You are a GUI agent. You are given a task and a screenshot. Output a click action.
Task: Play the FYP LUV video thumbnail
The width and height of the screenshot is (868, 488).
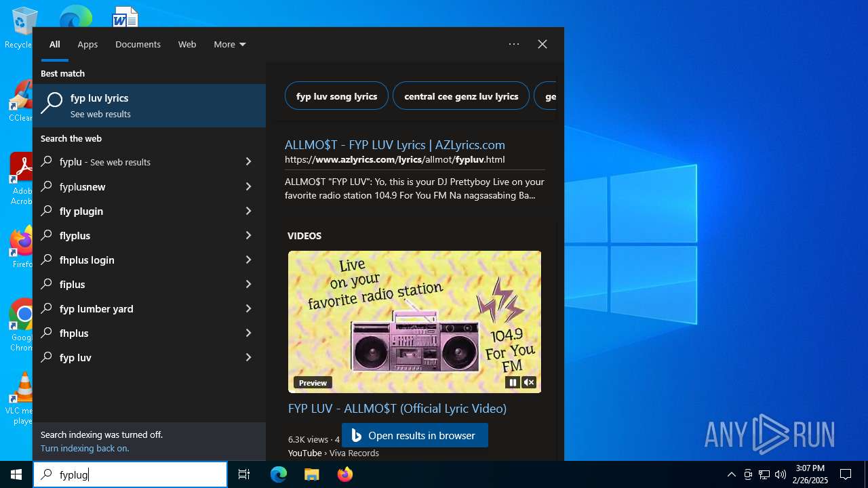[414, 322]
